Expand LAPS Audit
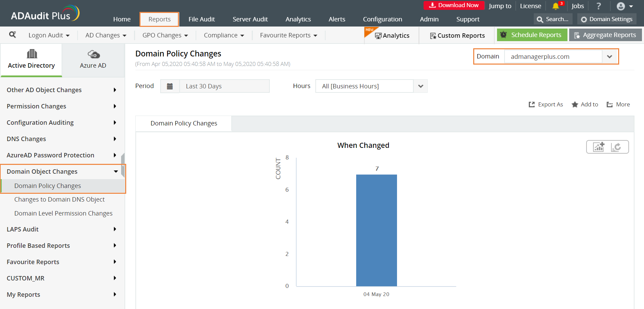644x309 pixels. tap(62, 229)
